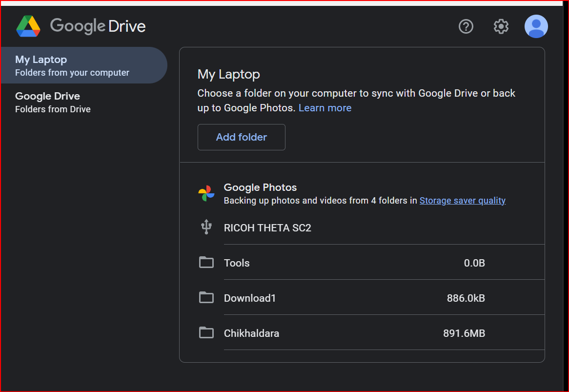The width and height of the screenshot is (569, 392).
Task: Open the help question mark icon
Action: point(466,26)
